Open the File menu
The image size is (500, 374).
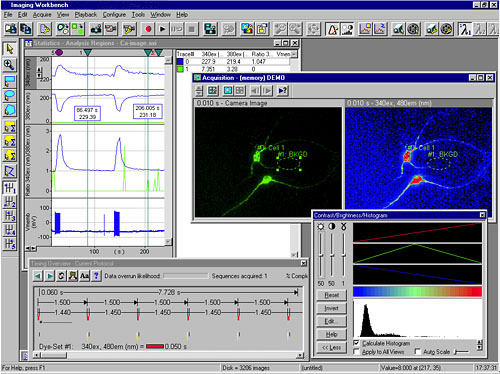8,15
